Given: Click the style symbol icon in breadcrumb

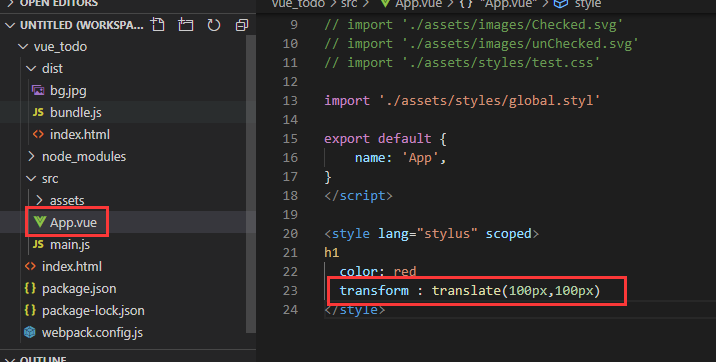Looking at the screenshot, I should 561,4.
